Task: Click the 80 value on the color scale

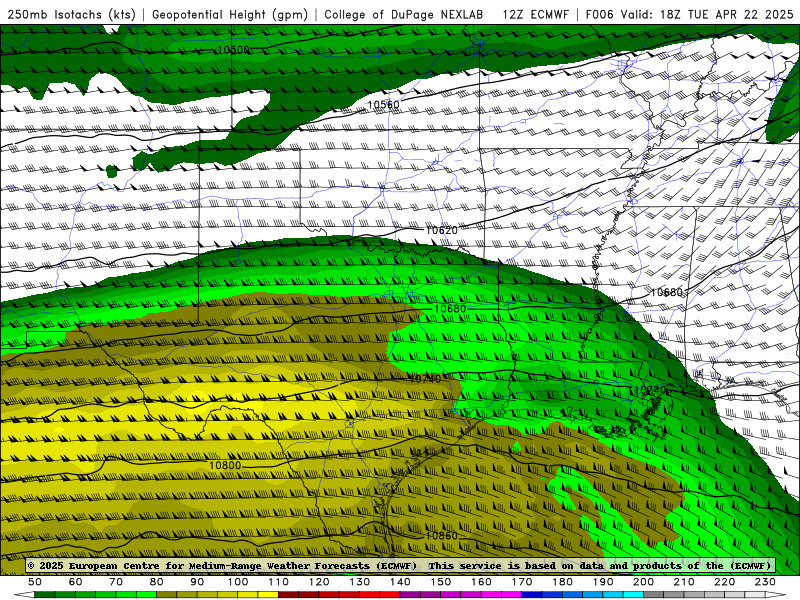Action: coord(157,582)
